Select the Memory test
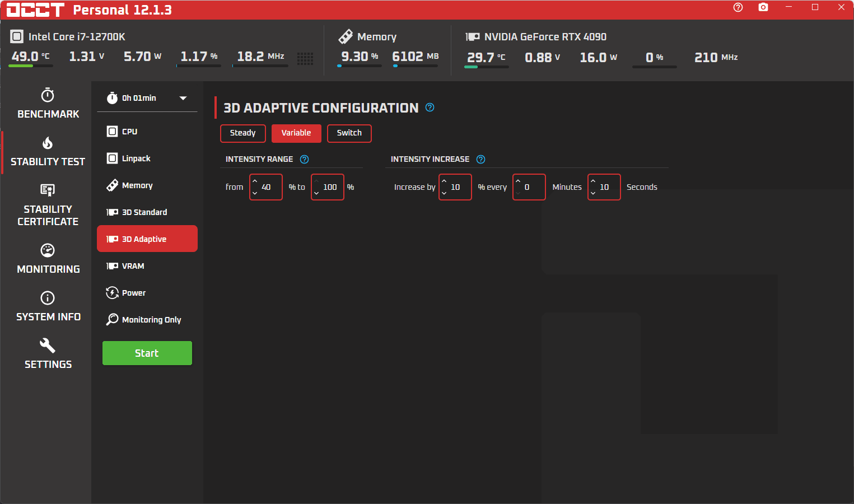 [147, 185]
